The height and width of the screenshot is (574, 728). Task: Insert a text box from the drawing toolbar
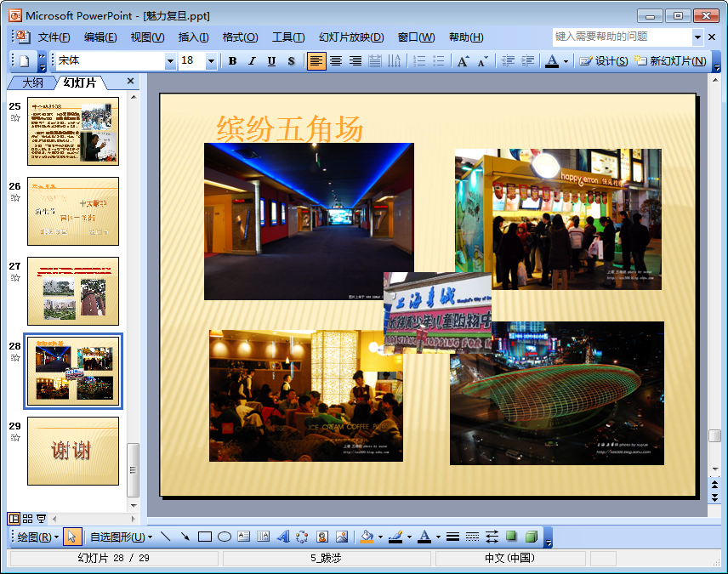[243, 537]
